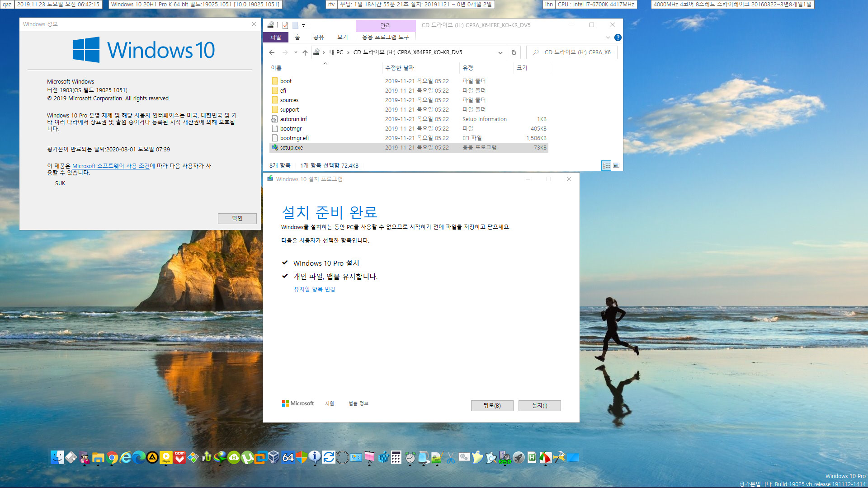This screenshot has height=488, width=868.
Task: Launch VMware Workstation icon
Action: 260,458
